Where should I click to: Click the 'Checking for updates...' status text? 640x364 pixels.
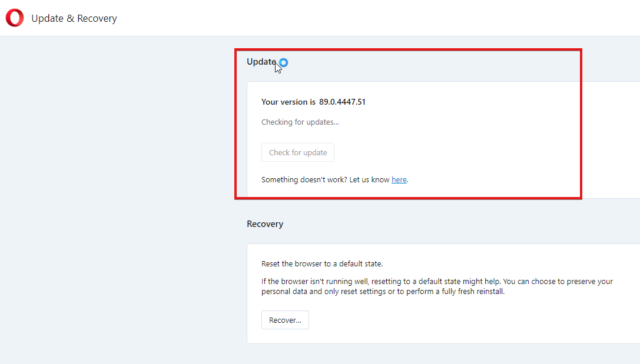(300, 122)
